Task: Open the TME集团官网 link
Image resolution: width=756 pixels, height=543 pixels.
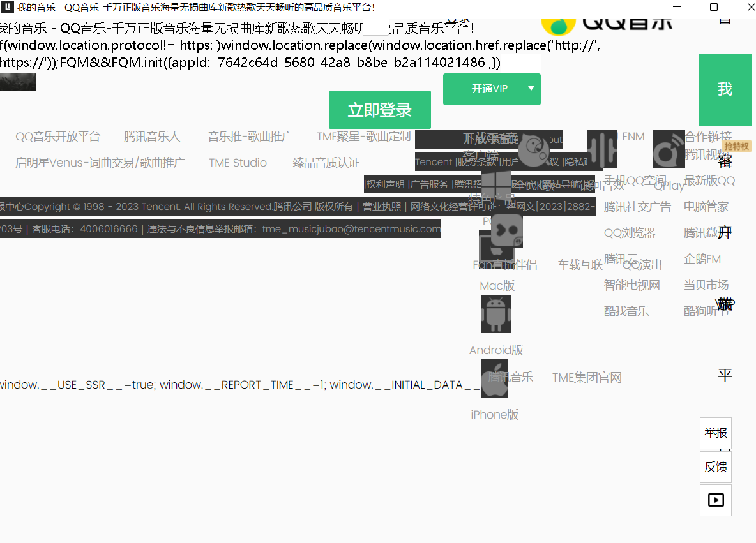Action: [587, 377]
